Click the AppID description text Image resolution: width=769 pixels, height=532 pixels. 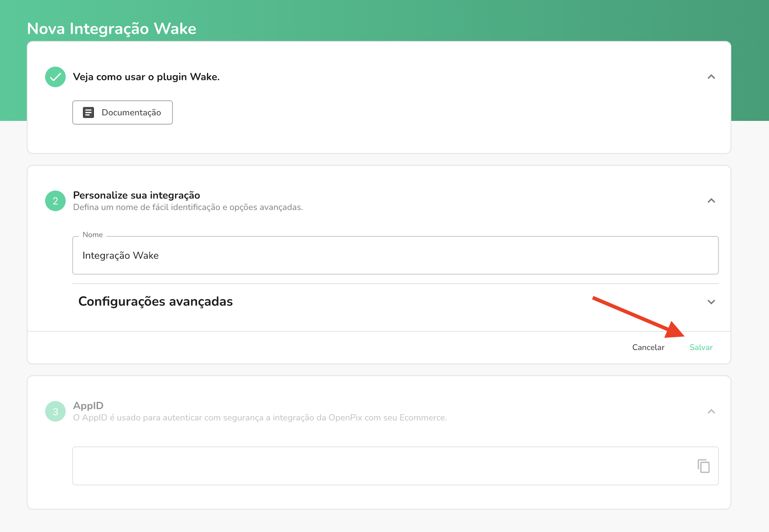(260, 418)
